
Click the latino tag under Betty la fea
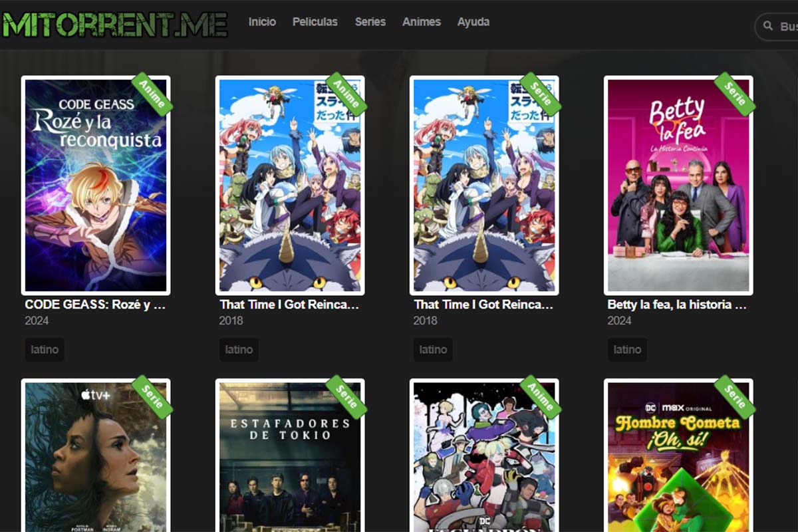627,349
